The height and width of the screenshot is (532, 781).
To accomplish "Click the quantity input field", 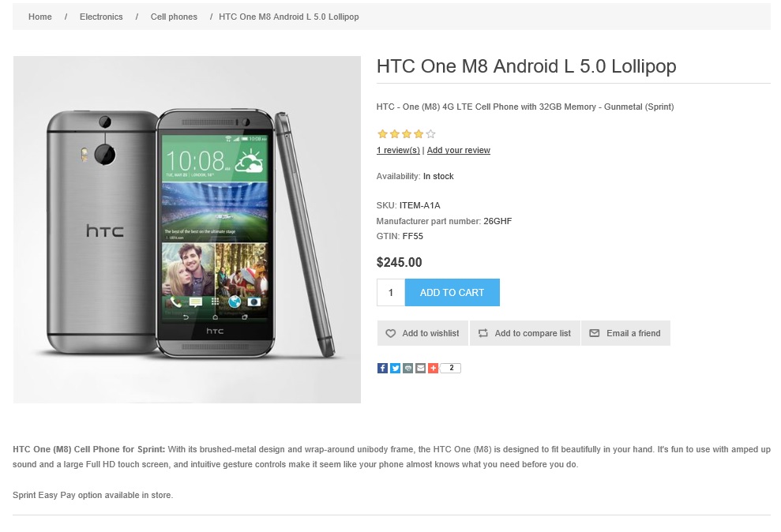I will (391, 293).
